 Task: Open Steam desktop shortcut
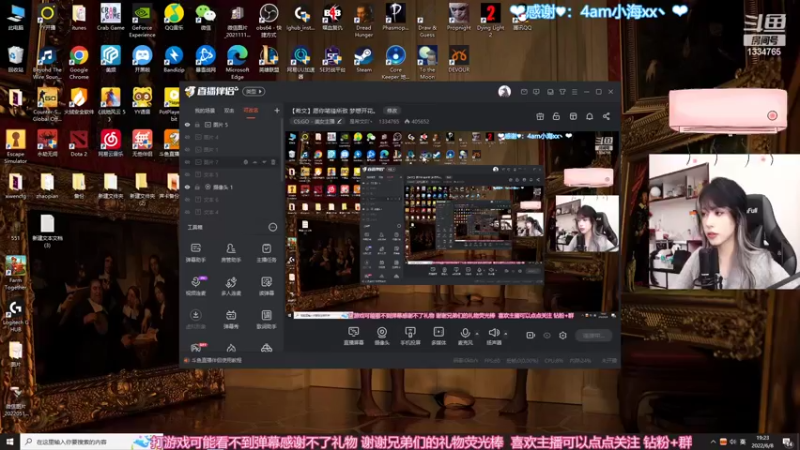[x=364, y=59]
